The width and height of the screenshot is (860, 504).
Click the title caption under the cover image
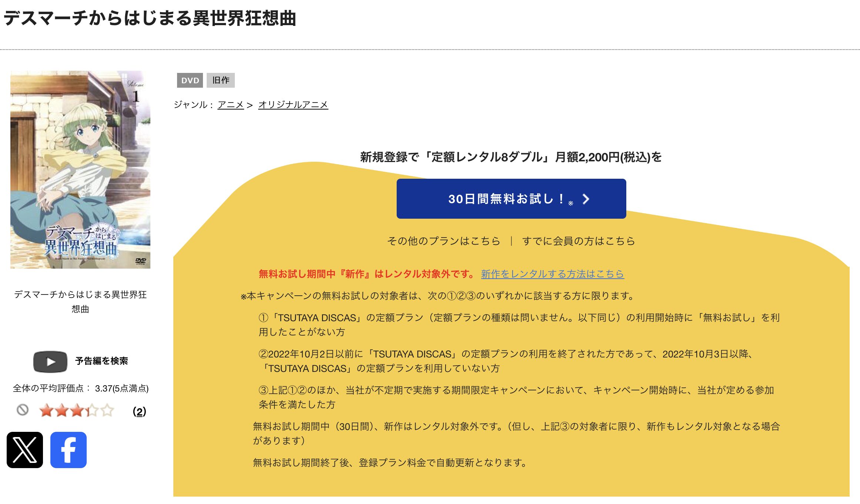(x=80, y=302)
